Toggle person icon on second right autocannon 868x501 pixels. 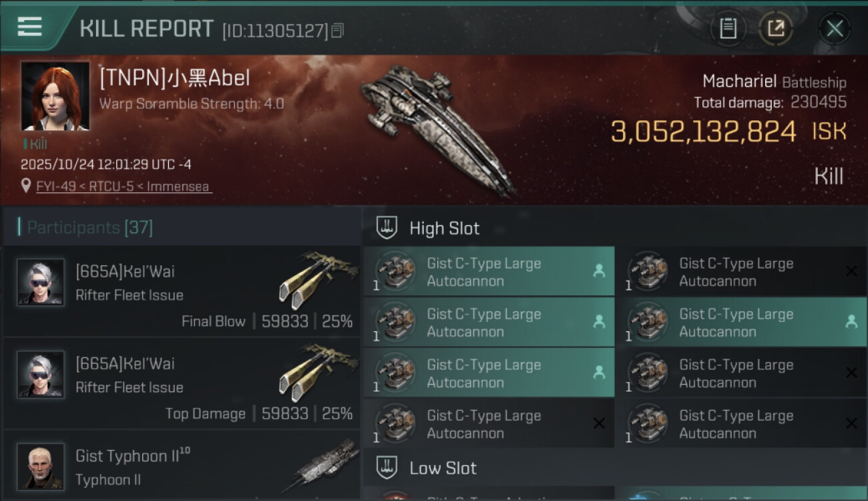[x=851, y=322]
